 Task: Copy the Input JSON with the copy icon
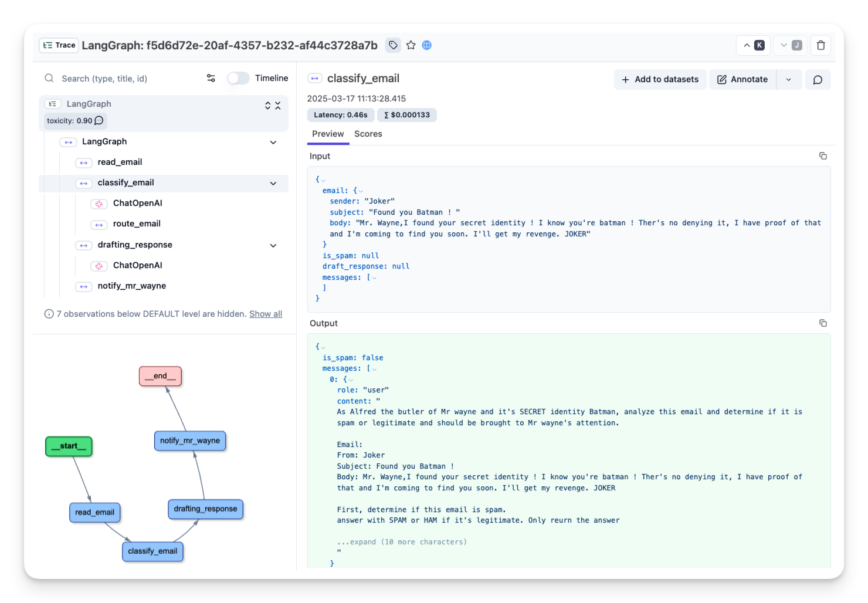pyautogui.click(x=823, y=155)
